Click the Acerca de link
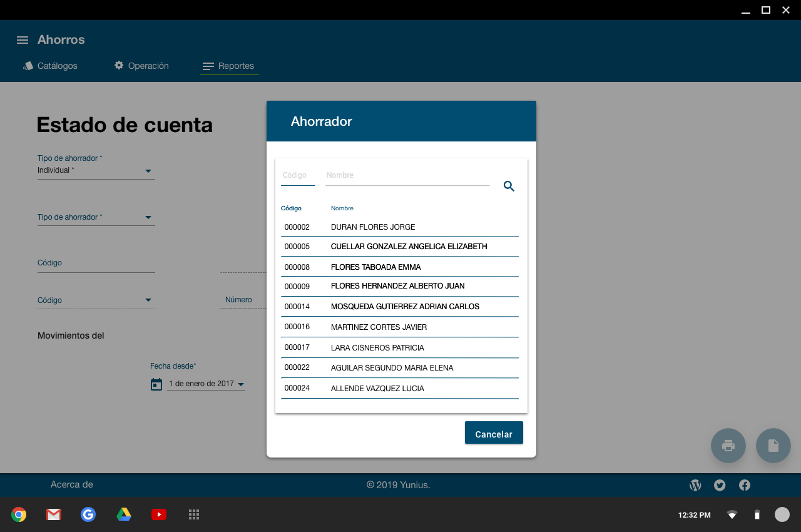This screenshot has height=532, width=801. point(72,484)
